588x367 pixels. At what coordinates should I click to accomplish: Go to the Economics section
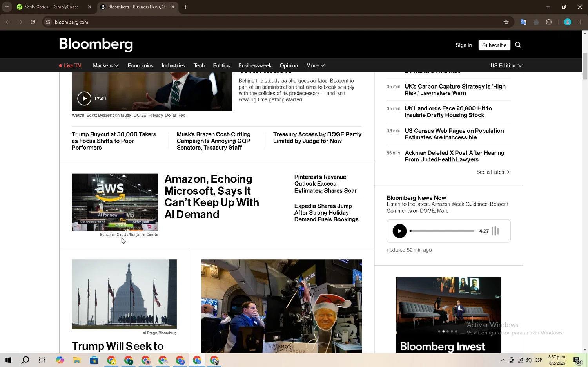(140, 65)
